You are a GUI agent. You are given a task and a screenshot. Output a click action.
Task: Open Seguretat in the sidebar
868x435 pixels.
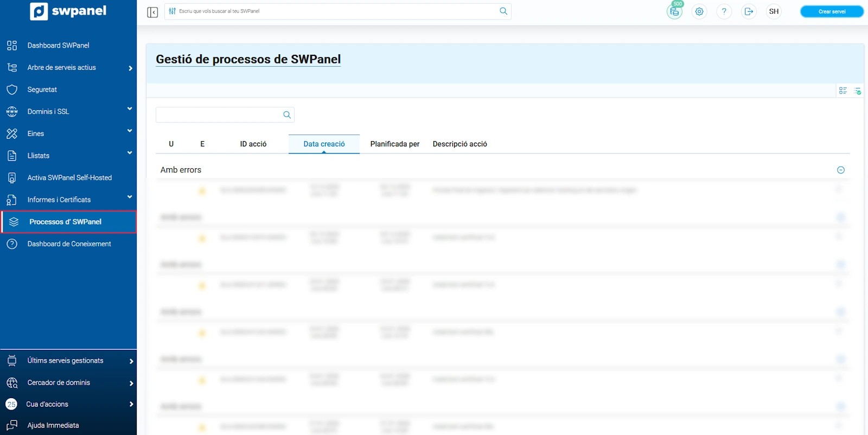pyautogui.click(x=42, y=89)
